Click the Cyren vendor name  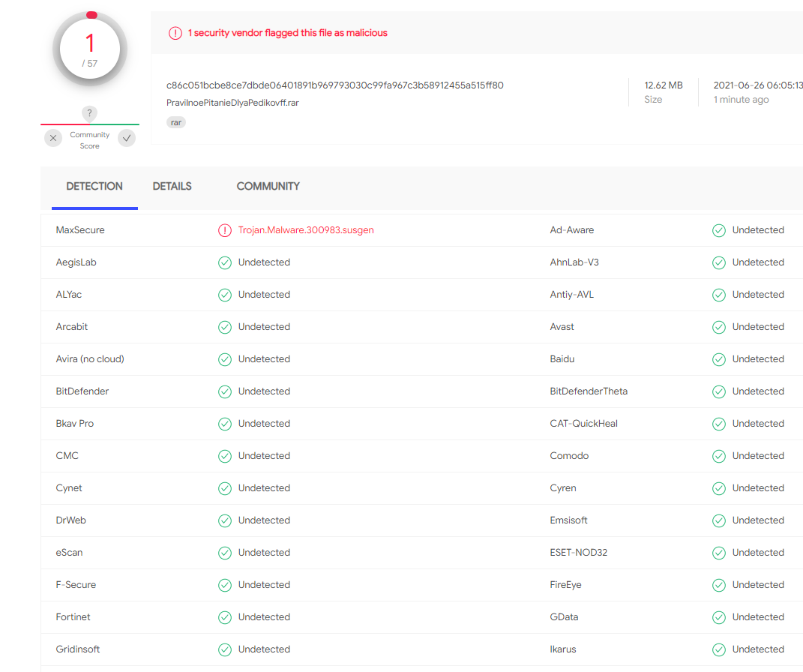(563, 488)
